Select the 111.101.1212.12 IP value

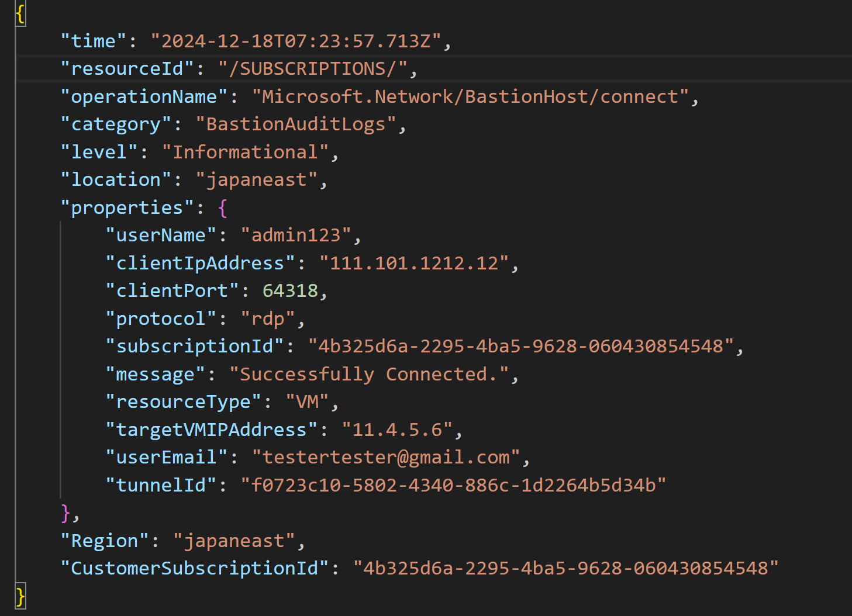[414, 263]
